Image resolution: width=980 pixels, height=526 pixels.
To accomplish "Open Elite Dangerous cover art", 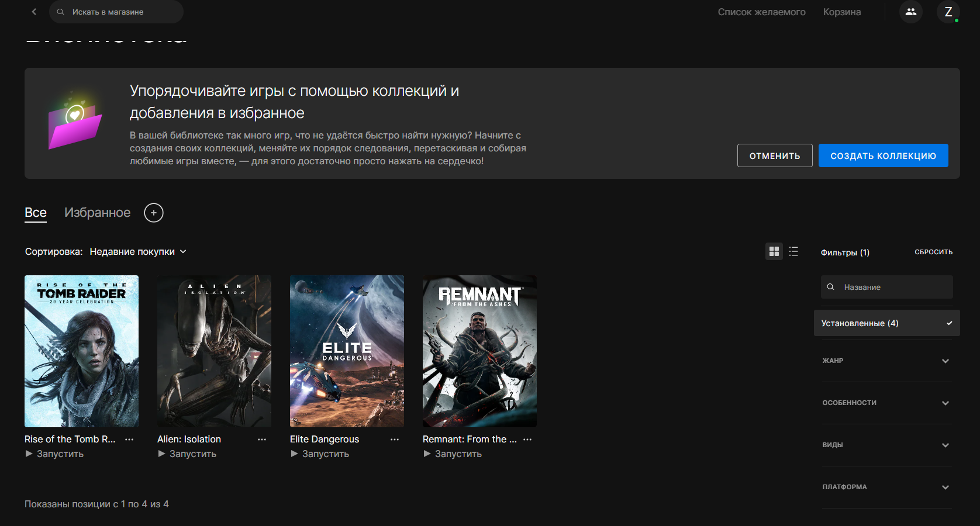I will pos(347,351).
